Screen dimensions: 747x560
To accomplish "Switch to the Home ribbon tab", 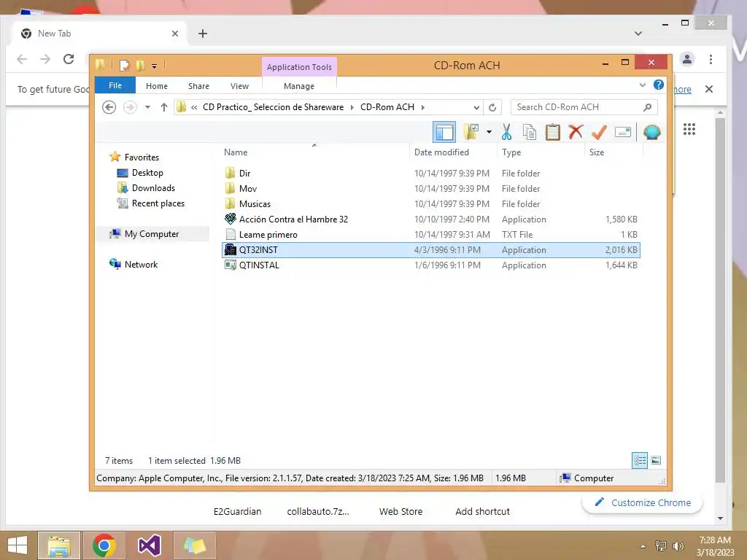I will click(x=157, y=86).
